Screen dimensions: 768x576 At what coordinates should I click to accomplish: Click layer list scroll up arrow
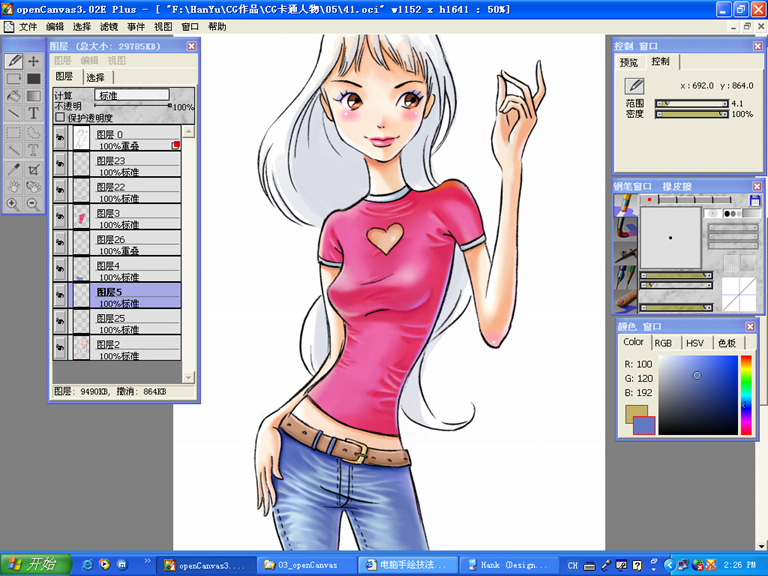click(x=189, y=132)
